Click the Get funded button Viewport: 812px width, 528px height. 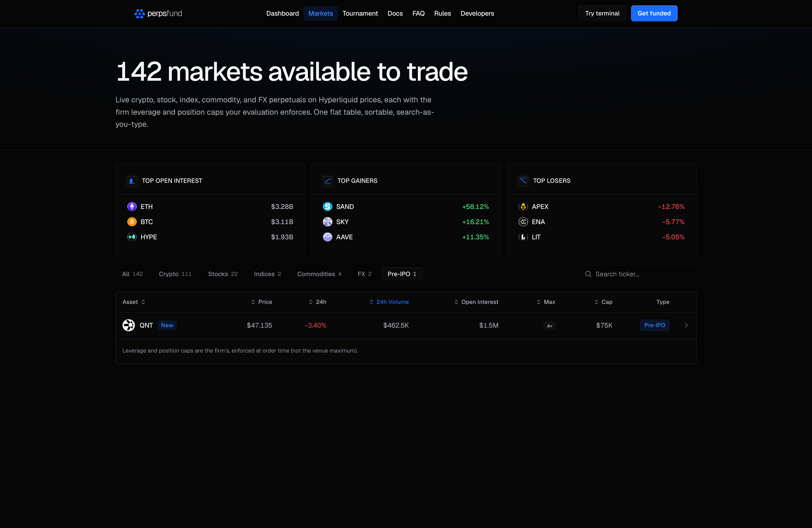(x=654, y=13)
